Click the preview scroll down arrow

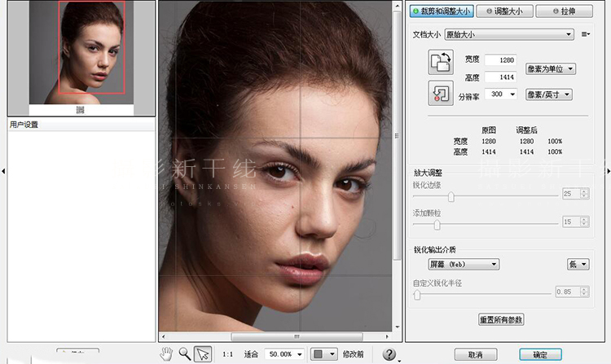pos(397,327)
